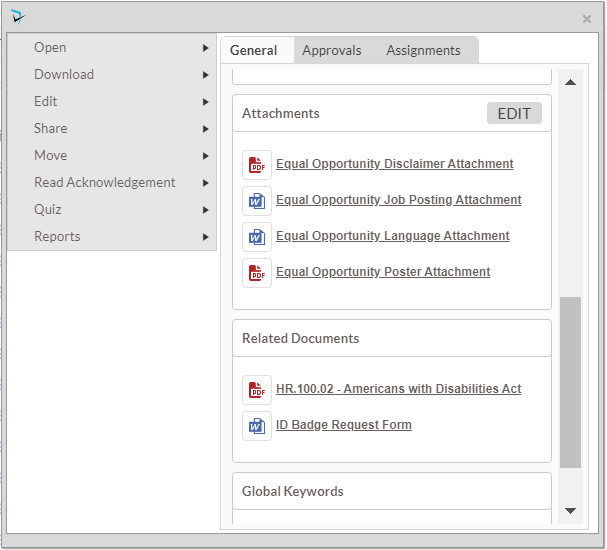Click the app logo in the top-left corner
Screen dimensions: 607x550
19,17
